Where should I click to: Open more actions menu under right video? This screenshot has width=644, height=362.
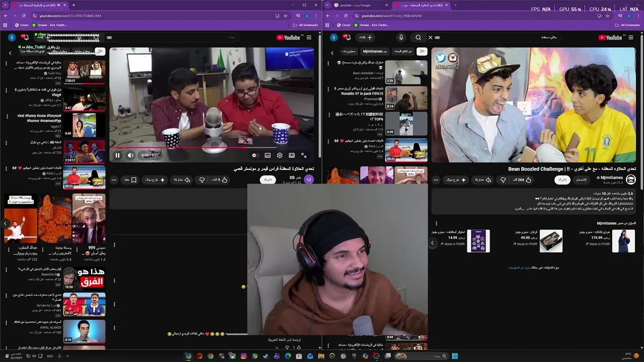pos(436,179)
